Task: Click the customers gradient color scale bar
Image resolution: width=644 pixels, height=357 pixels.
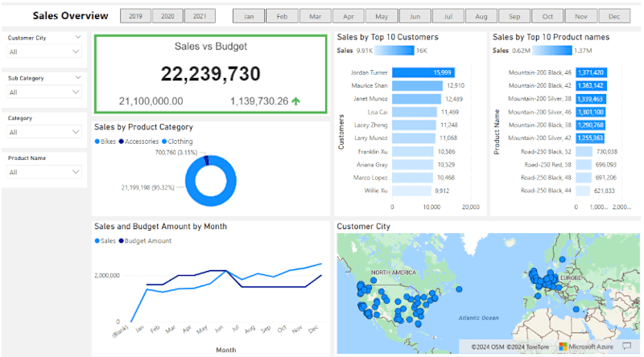Action: point(394,51)
